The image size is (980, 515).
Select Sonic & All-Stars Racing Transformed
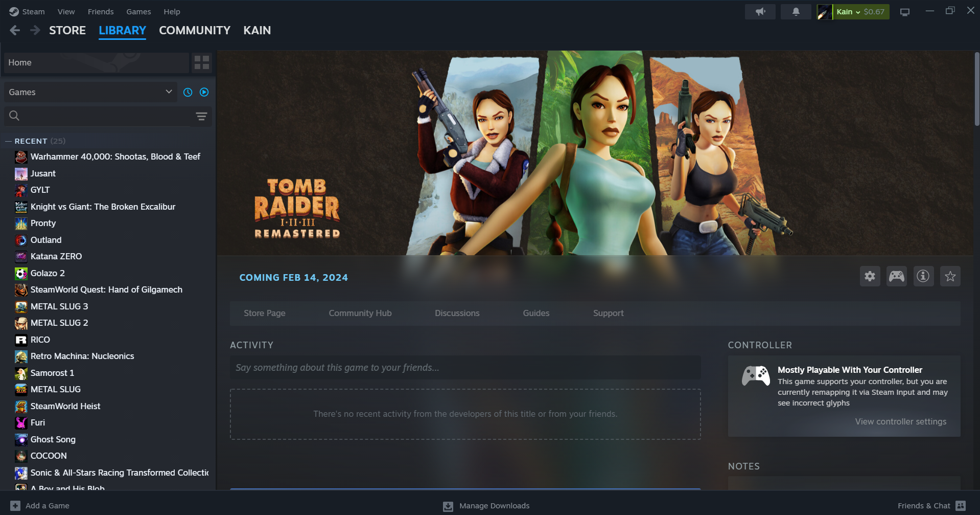(120, 473)
